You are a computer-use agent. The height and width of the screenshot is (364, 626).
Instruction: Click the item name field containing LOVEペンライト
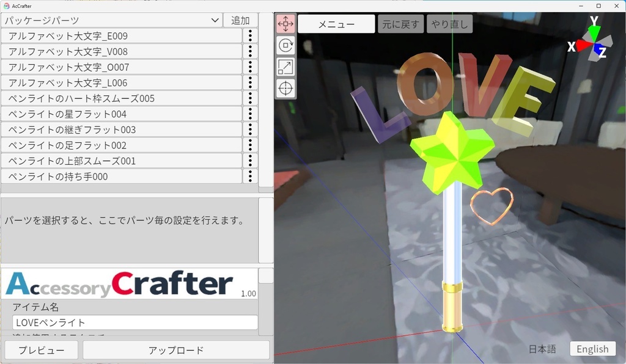pos(134,321)
